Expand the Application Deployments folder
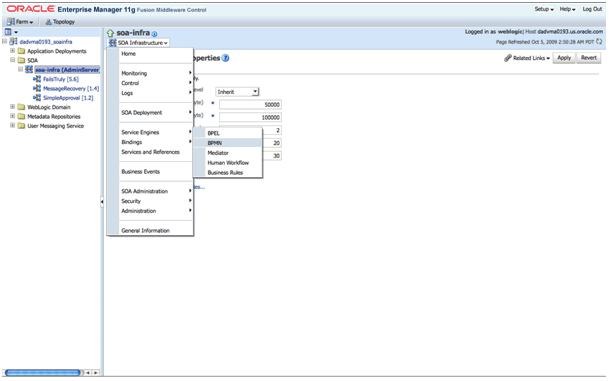This screenshot has height=381, width=609. (x=12, y=51)
